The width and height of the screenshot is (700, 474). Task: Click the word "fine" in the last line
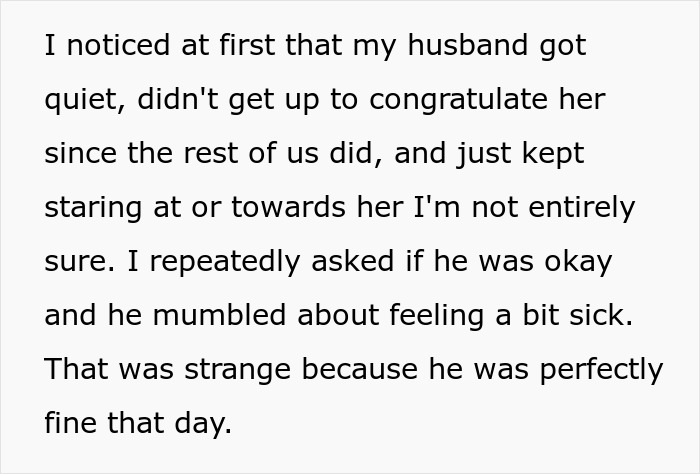[71, 423]
